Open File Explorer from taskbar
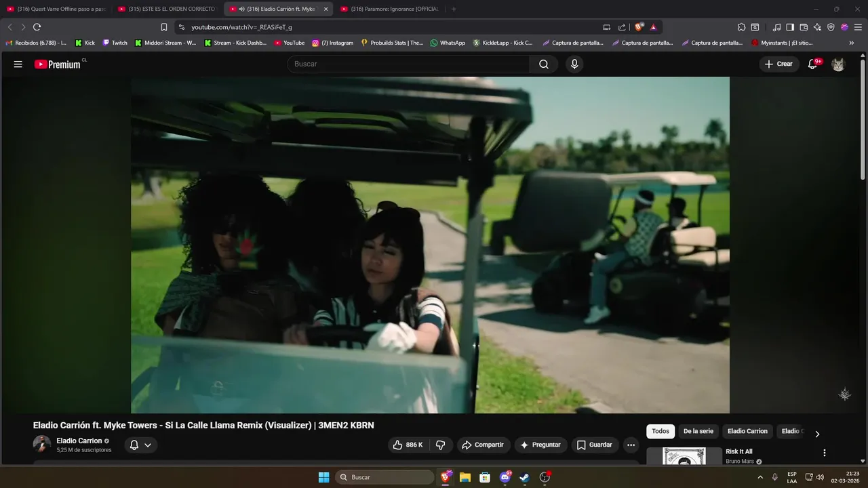The width and height of the screenshot is (868, 488). [465, 477]
